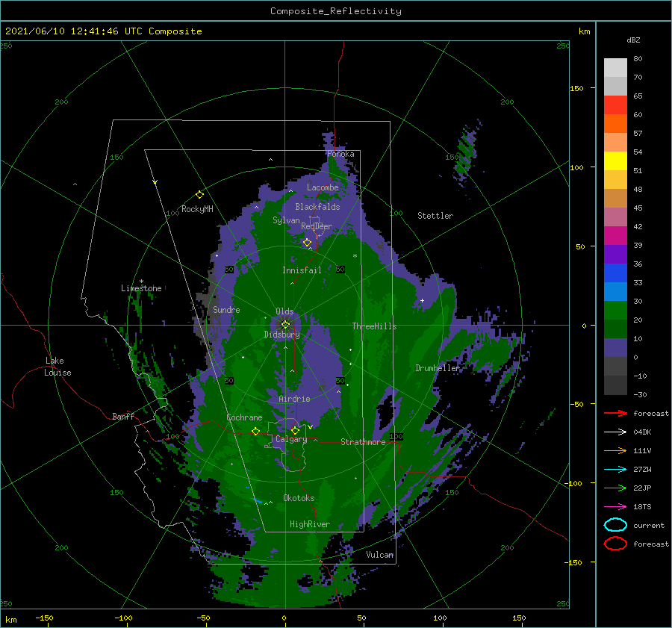
Task: Click the Cochrane label
Action: (244, 417)
